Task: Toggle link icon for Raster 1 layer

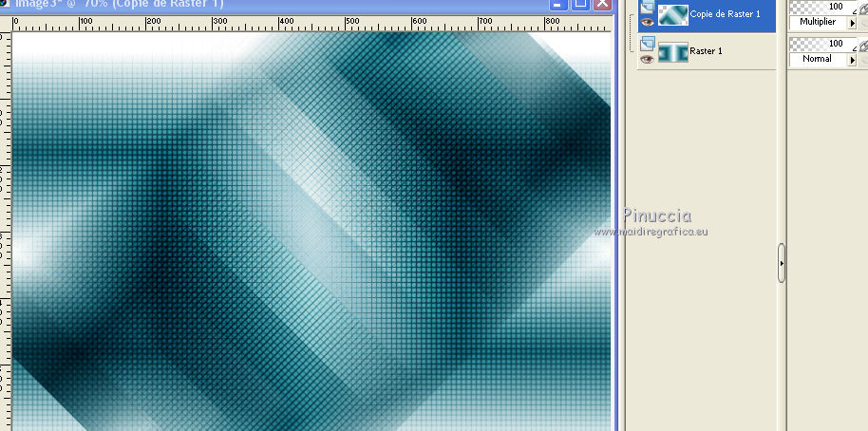Action: tap(863, 45)
